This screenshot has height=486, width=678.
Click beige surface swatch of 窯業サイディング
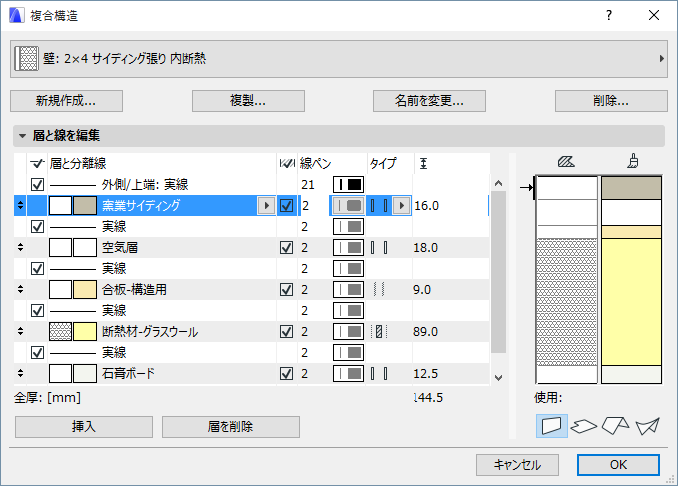pos(85,205)
